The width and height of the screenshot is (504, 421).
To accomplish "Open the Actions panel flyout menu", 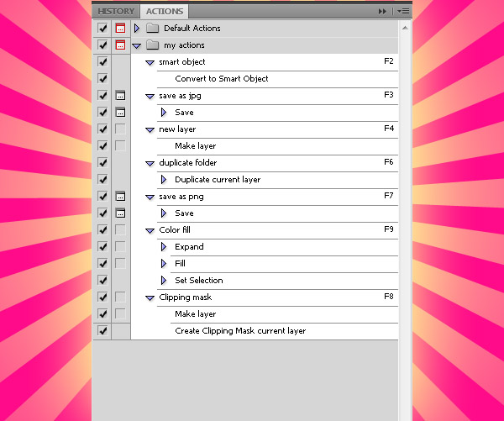I will 403,12.
